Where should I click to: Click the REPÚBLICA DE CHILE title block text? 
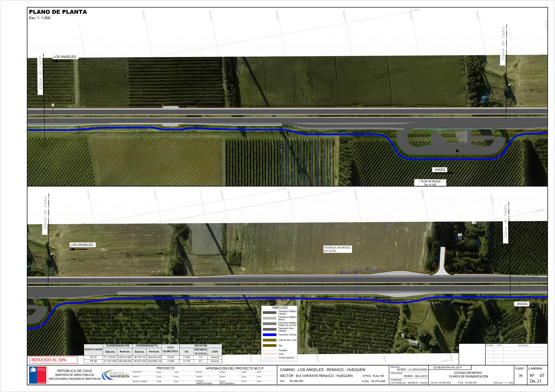74,371
